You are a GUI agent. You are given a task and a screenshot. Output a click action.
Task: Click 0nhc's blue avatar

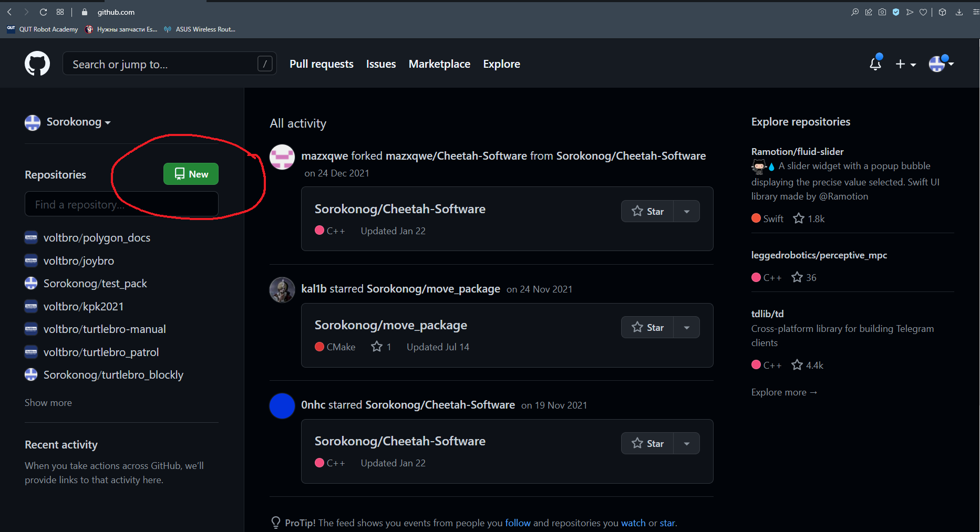coord(282,406)
